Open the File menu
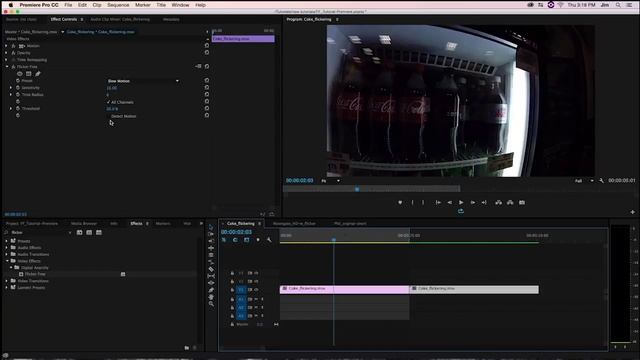 click(68, 5)
